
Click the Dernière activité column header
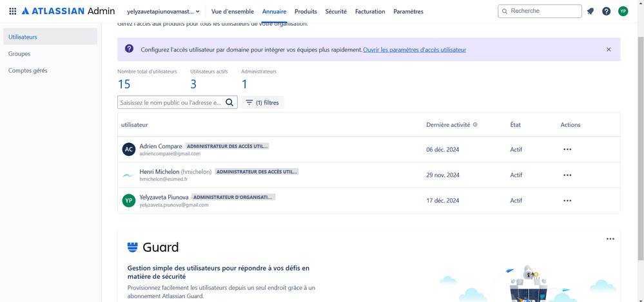point(448,125)
